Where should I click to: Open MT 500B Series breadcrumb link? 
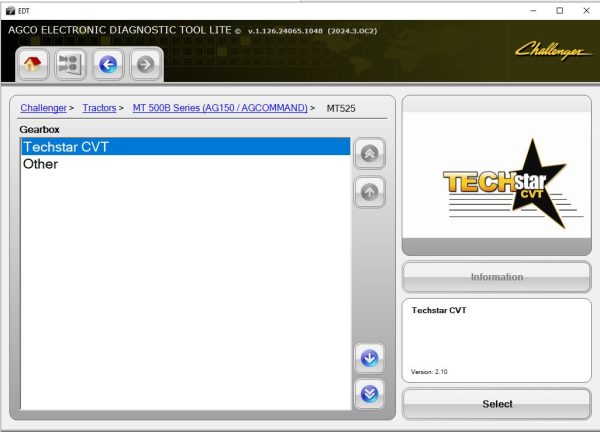pyautogui.click(x=220, y=108)
